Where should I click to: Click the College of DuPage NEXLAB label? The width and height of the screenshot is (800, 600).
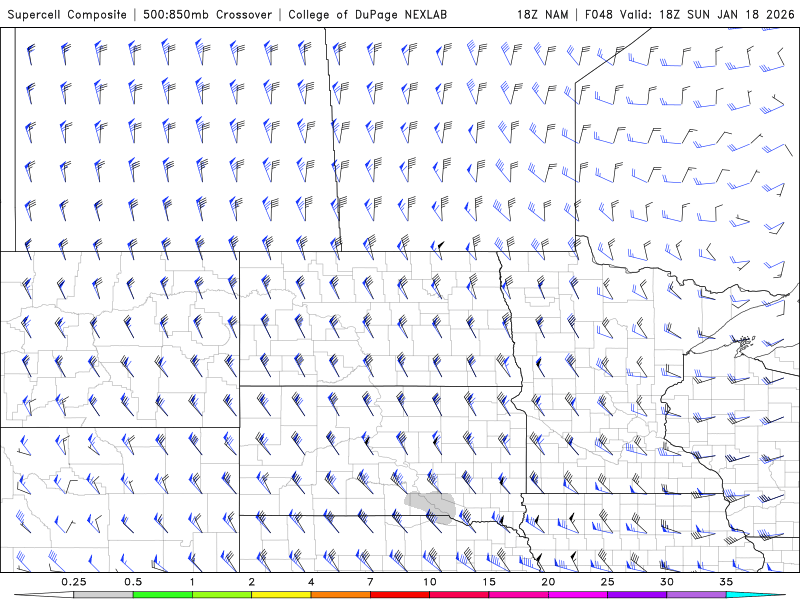367,14
